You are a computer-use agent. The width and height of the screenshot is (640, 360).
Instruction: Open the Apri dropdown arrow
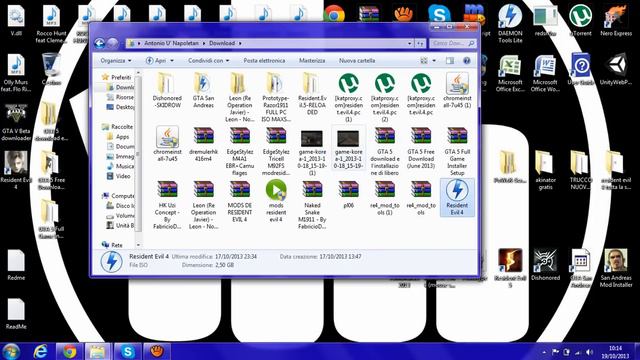point(172,60)
